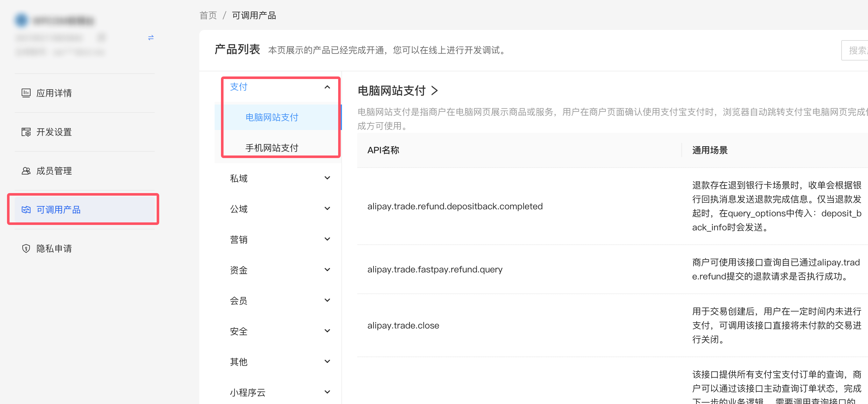Expand the 会员 category
Screen dimensions: 868x404
[278, 300]
